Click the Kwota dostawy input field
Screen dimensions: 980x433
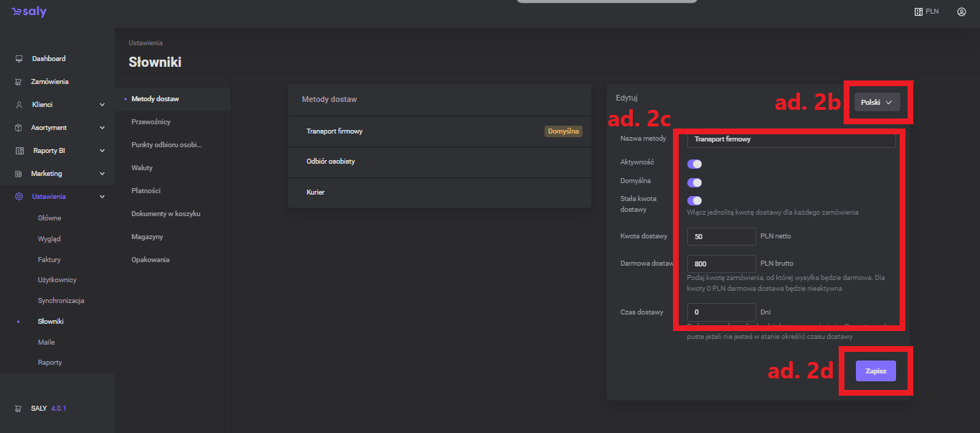coord(721,236)
